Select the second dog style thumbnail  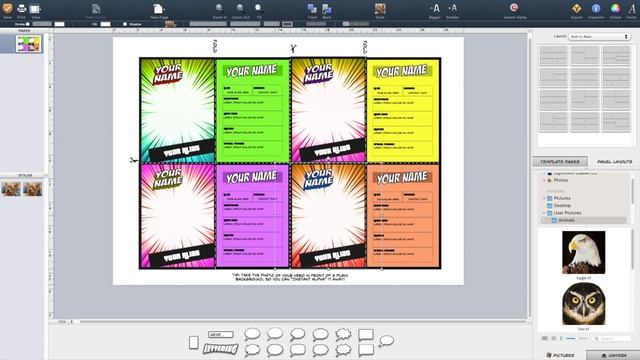(33, 189)
